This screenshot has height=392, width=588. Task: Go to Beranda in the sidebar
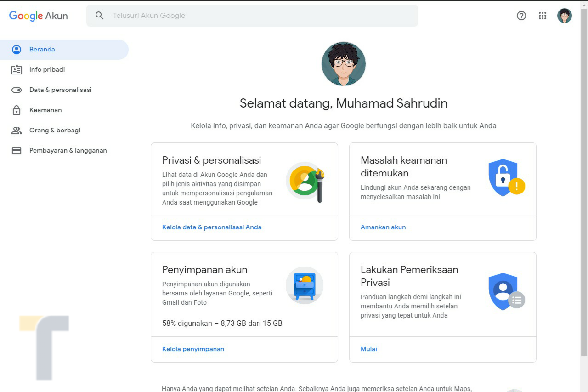[64, 50]
